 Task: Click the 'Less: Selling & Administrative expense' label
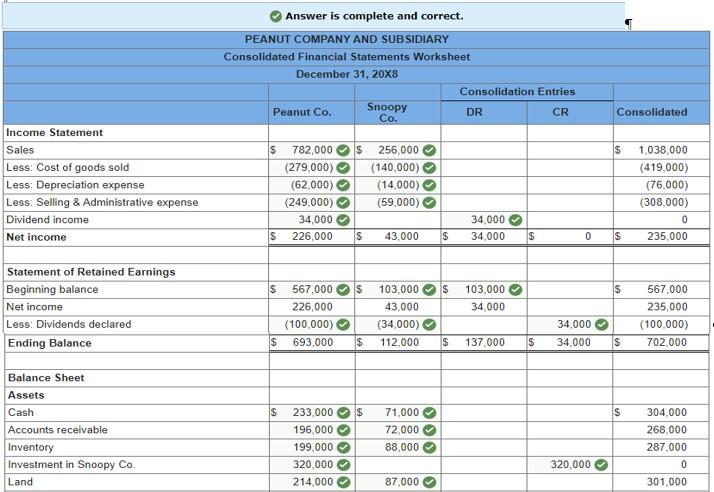pyautogui.click(x=102, y=202)
